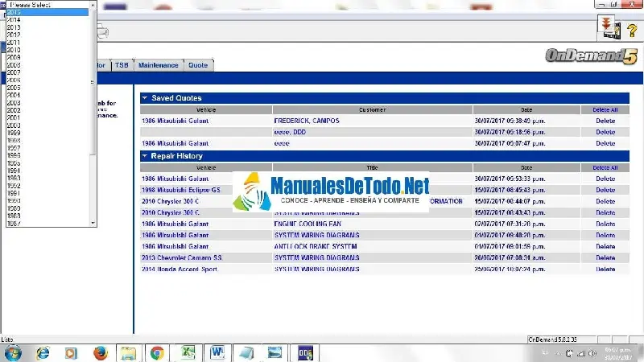Open the video tutorial filmstrip icon

609,28
